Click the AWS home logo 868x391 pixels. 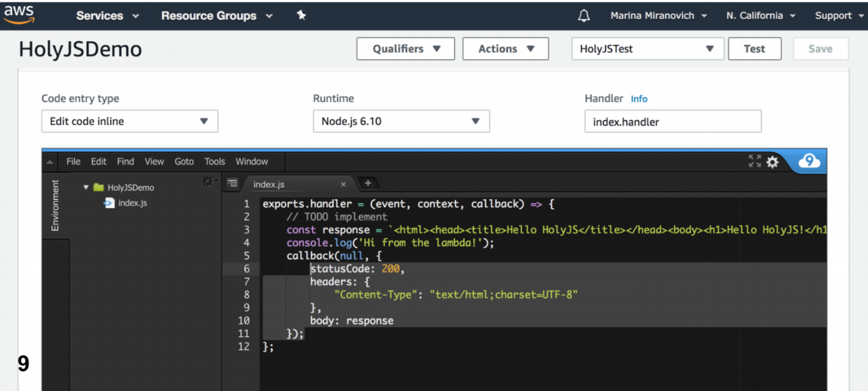[x=19, y=14]
